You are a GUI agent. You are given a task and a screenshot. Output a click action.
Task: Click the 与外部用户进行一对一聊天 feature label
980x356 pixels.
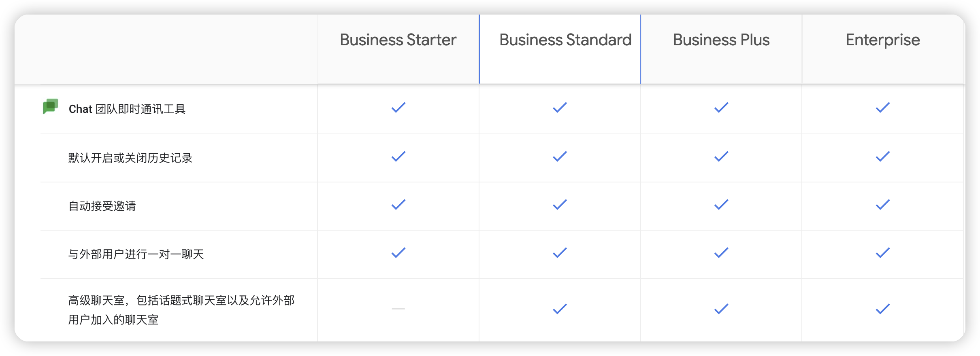pos(136,254)
